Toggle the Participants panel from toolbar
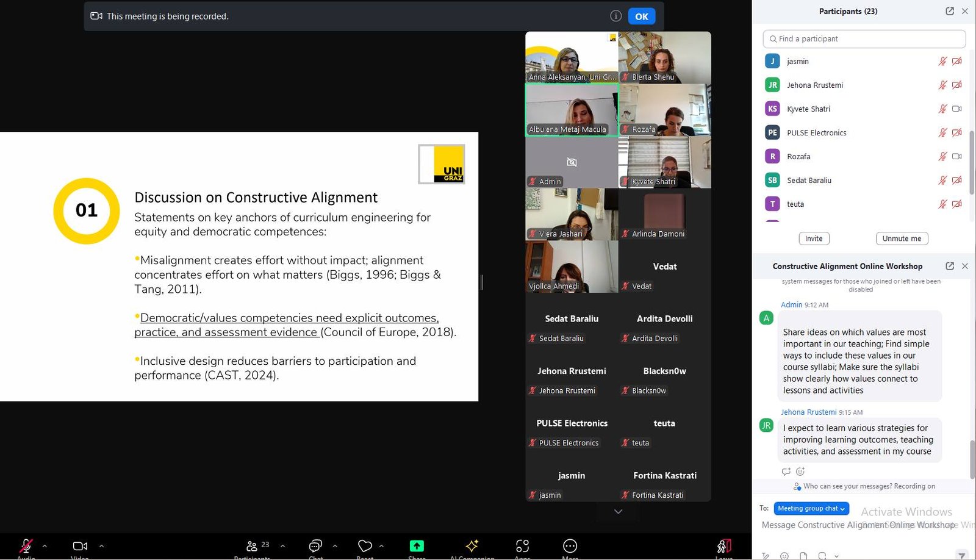Image resolution: width=976 pixels, height=560 pixels. [x=252, y=546]
